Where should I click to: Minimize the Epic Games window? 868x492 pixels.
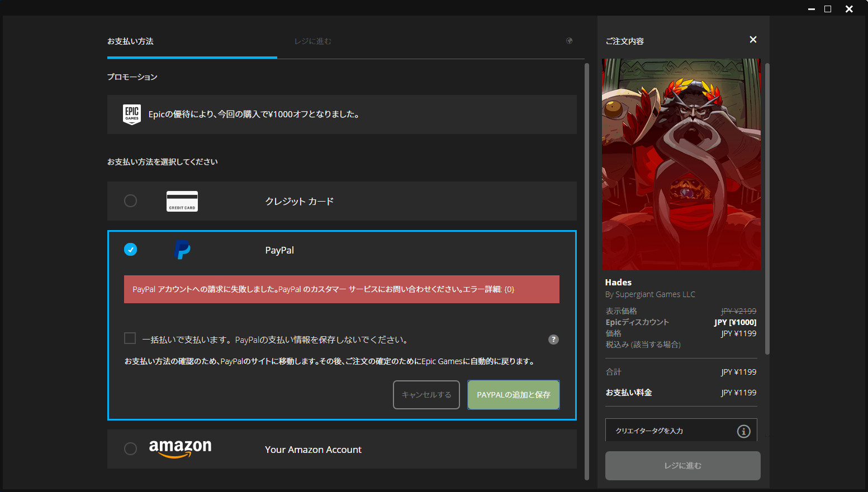click(811, 9)
